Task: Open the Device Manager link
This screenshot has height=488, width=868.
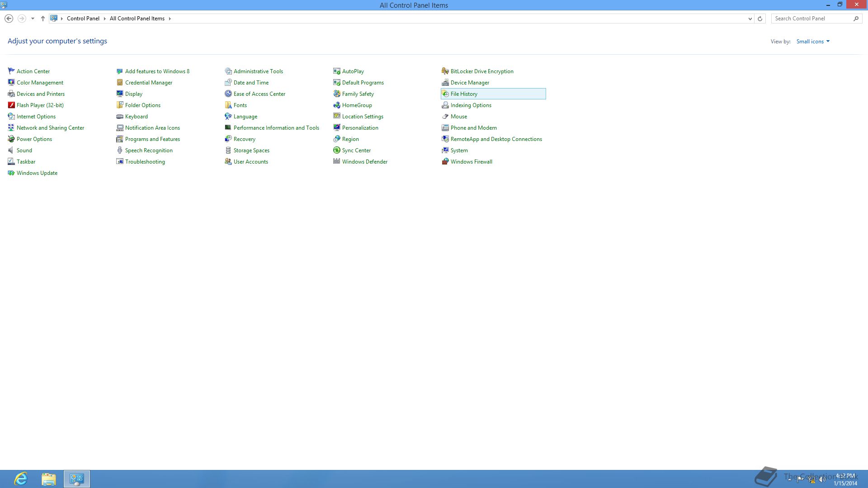Action: 470,83
